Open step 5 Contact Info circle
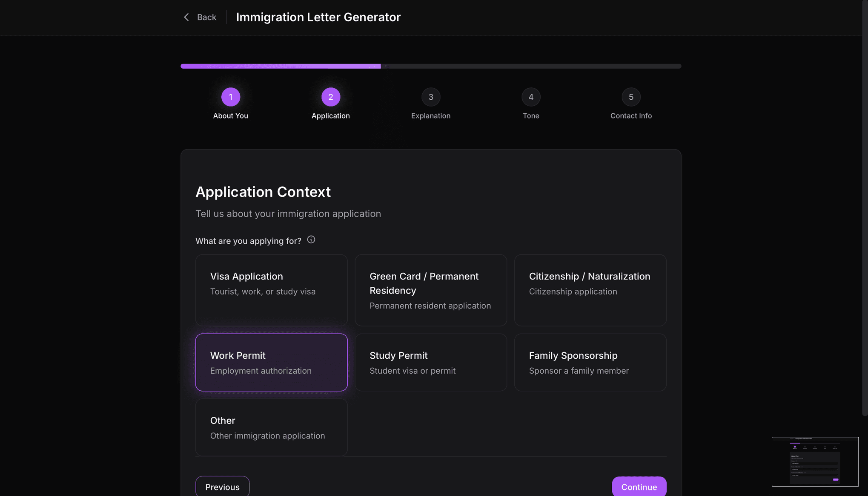The width and height of the screenshot is (868, 496). pyautogui.click(x=631, y=97)
